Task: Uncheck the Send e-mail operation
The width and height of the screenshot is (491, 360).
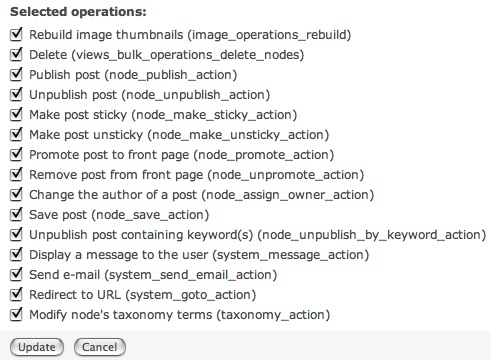Action: pyautogui.click(x=16, y=275)
